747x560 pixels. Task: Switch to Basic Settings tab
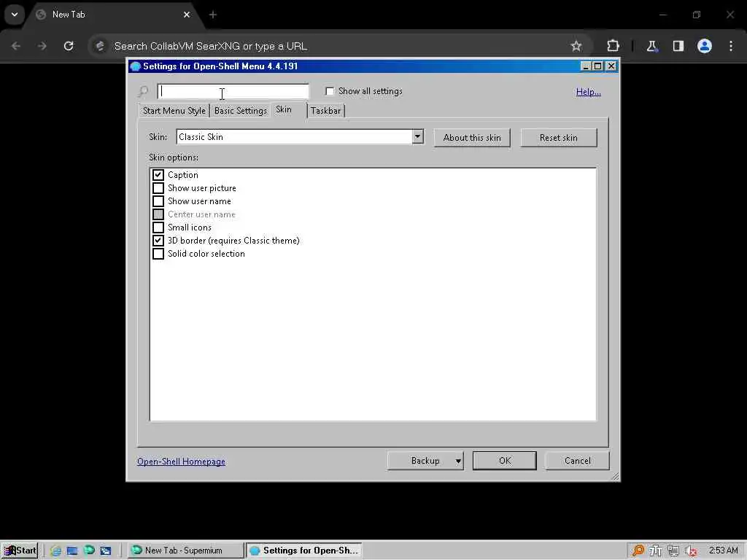pyautogui.click(x=241, y=111)
